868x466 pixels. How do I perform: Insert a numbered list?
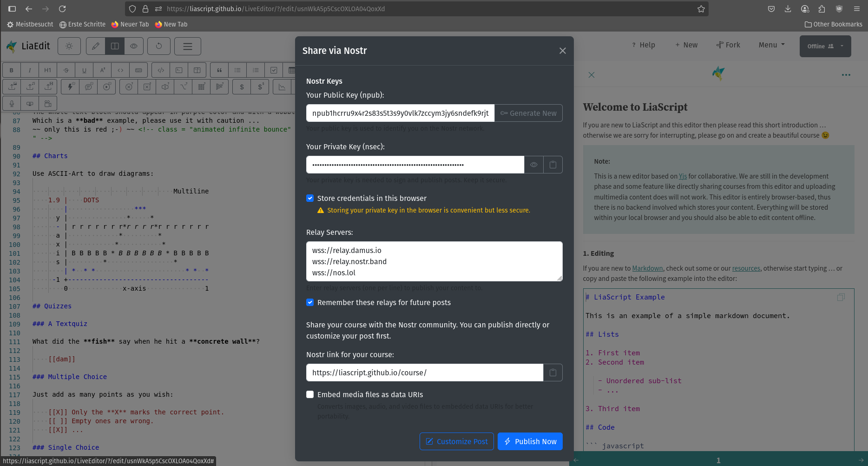256,70
